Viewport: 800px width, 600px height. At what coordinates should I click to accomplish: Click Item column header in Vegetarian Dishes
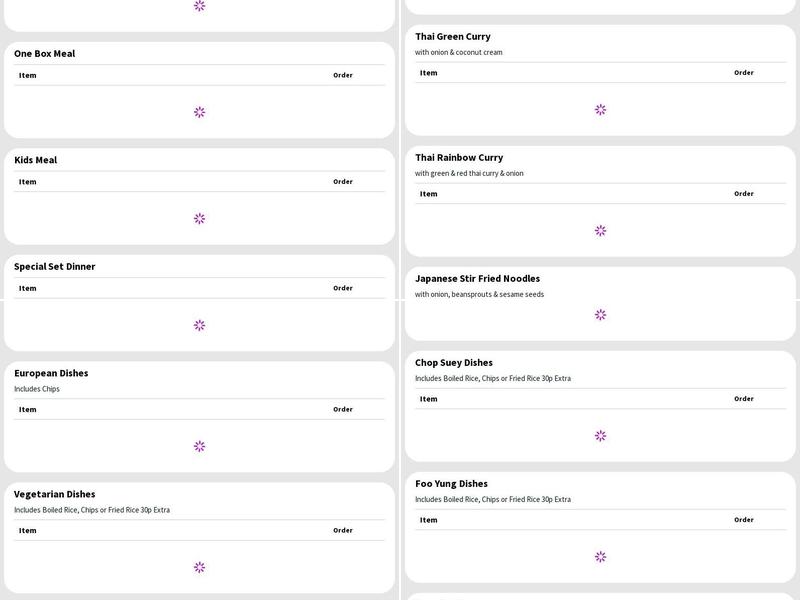[x=28, y=531]
